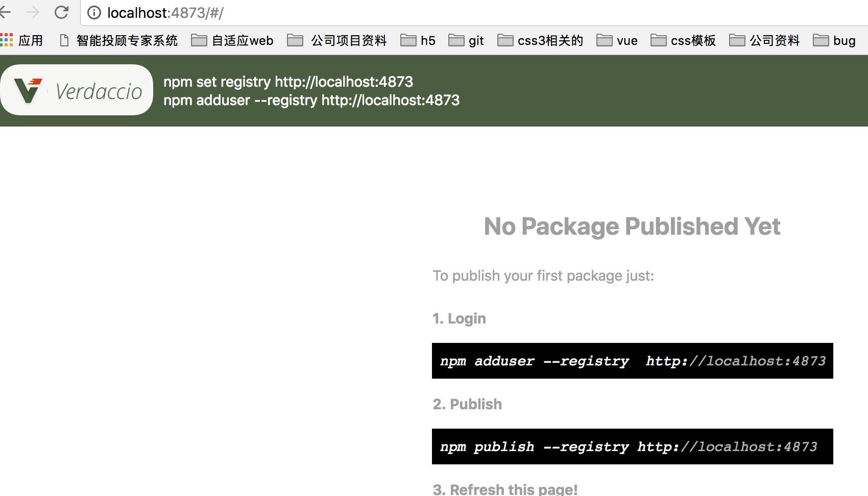Click the Verdaccio logo

[x=77, y=90]
